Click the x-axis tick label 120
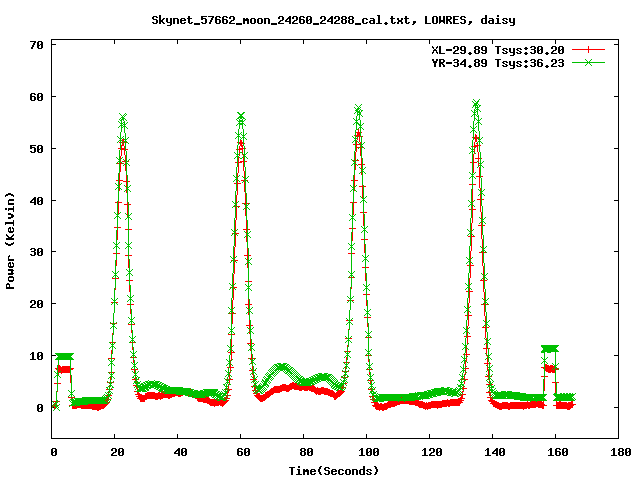 [432, 452]
